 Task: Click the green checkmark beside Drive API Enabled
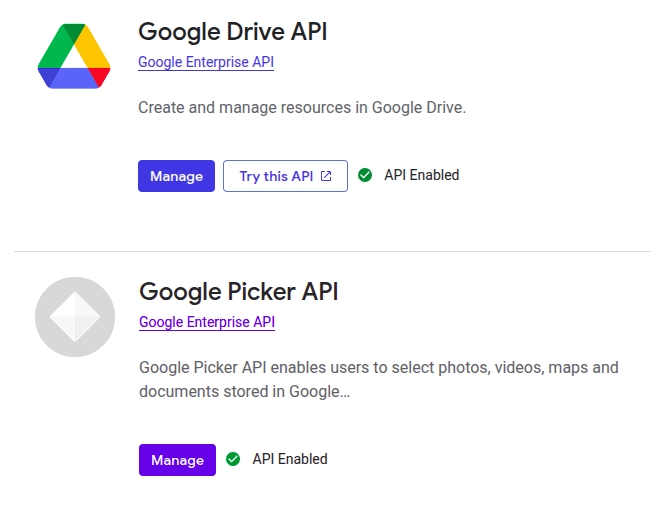pyautogui.click(x=365, y=175)
